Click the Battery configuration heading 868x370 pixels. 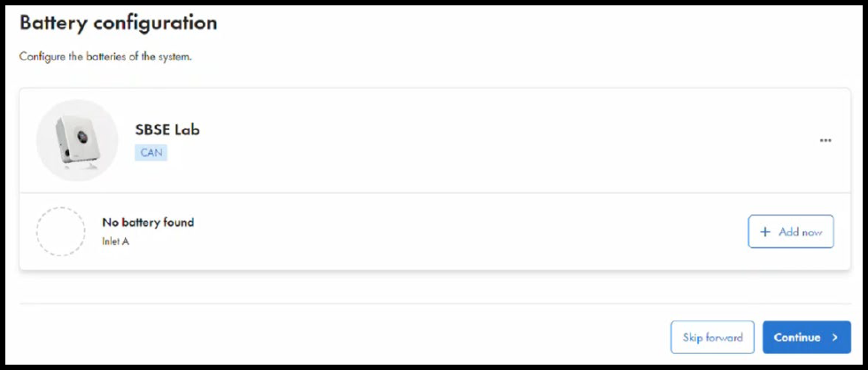pyautogui.click(x=118, y=23)
